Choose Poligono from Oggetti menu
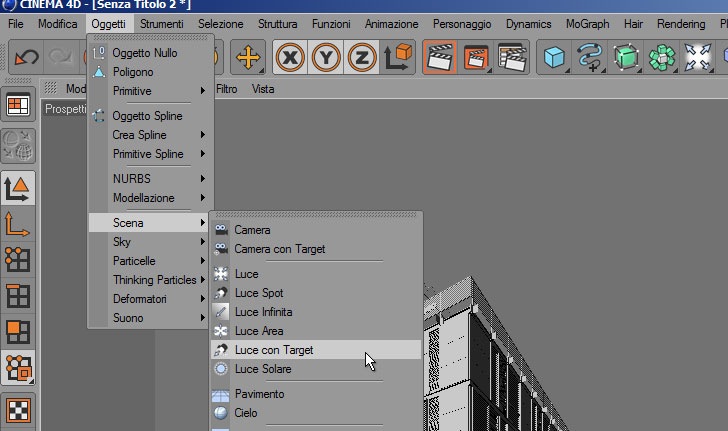728x431 pixels. pos(150,72)
